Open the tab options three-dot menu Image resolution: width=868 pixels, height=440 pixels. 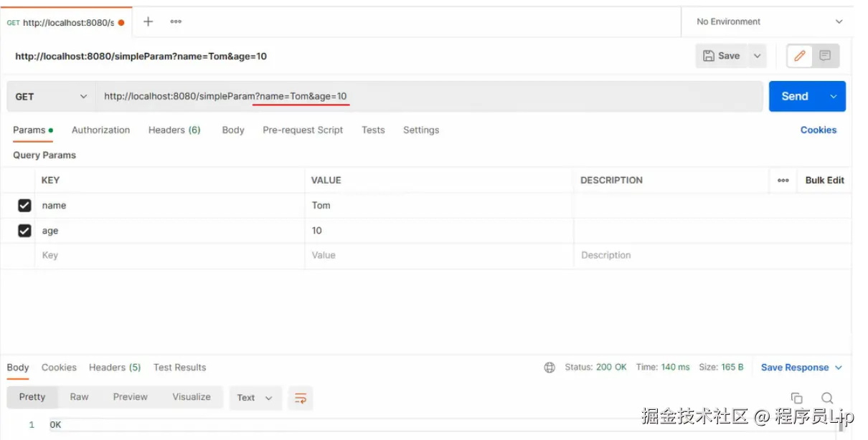click(176, 21)
